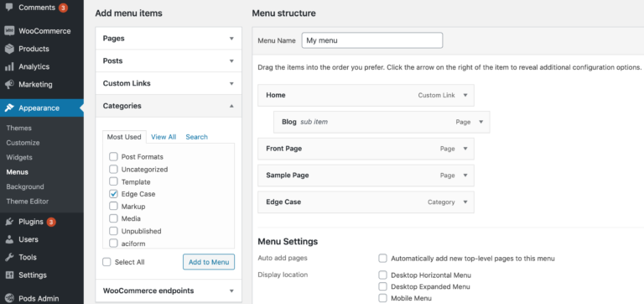Expand the WooCommerce endpoints panel arrow
The height and width of the screenshot is (304, 644).
(231, 291)
